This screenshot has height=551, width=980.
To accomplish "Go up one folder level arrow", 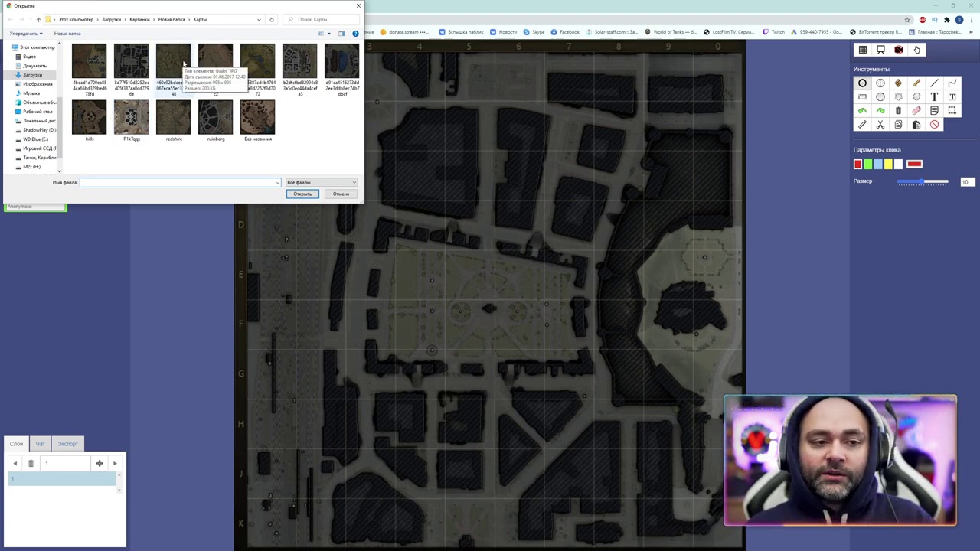I will point(38,19).
